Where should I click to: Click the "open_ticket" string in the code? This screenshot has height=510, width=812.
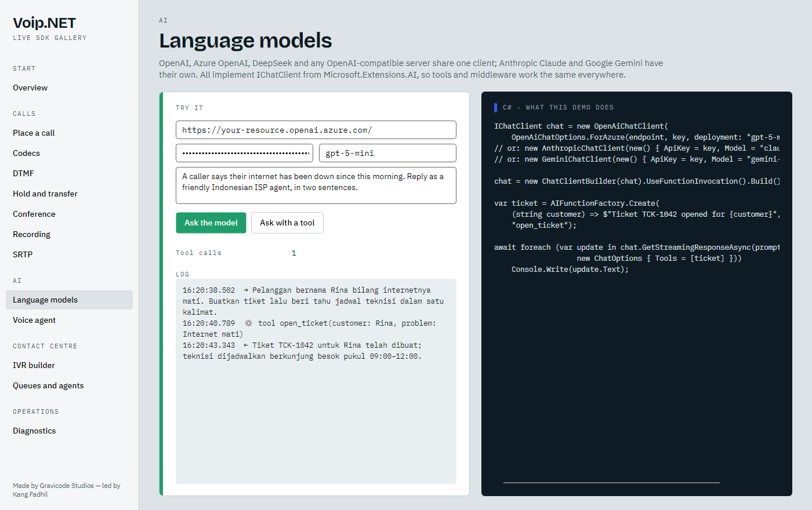coord(538,225)
